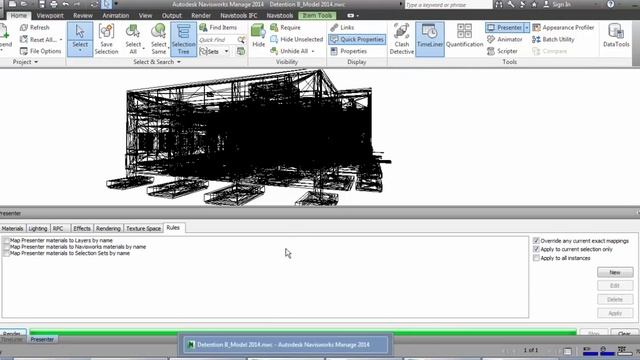
Task: Expand Select & Search panel dropdown
Action: click(179, 62)
